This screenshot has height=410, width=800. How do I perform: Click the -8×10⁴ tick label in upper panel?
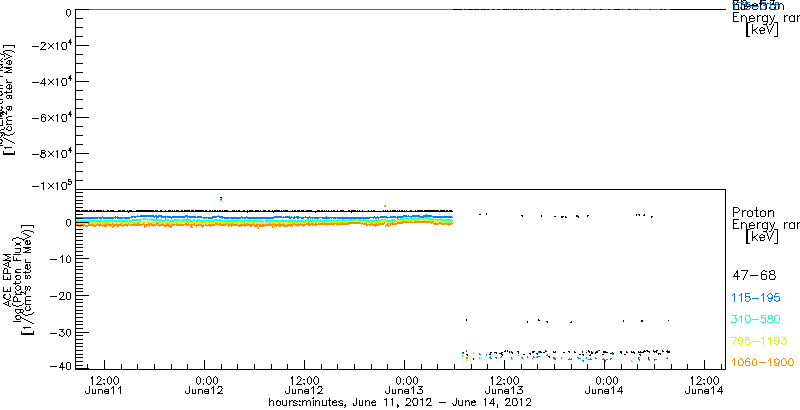click(x=51, y=154)
